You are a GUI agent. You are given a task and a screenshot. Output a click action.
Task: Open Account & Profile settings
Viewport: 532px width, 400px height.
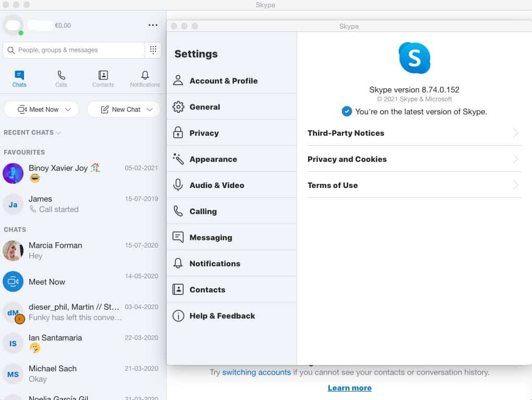[232, 80]
